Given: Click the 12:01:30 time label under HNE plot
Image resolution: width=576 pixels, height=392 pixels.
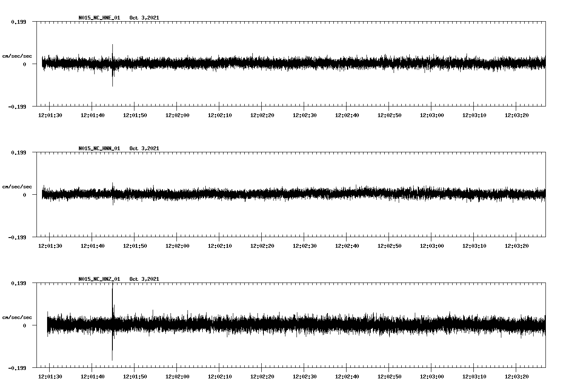Looking at the screenshot, I should [x=50, y=115].
